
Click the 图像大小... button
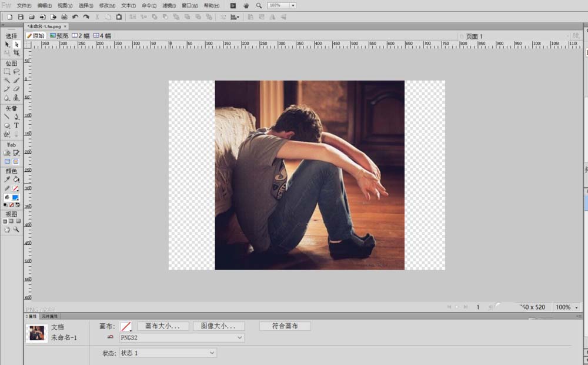click(218, 326)
